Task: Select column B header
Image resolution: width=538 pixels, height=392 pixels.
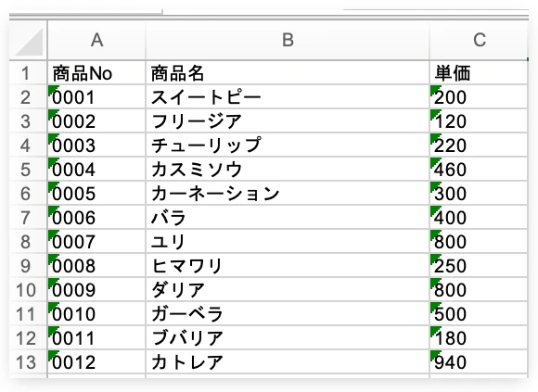Action: click(x=288, y=40)
